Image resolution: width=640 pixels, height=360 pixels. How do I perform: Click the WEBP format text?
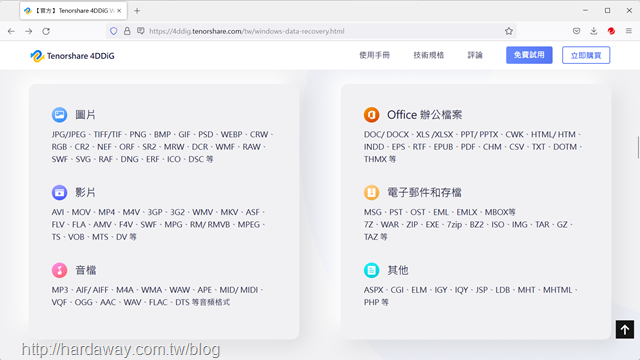(x=231, y=134)
